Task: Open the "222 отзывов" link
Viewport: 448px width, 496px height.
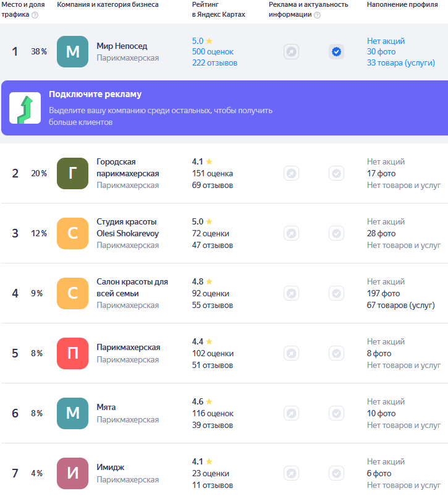Action: [x=214, y=62]
